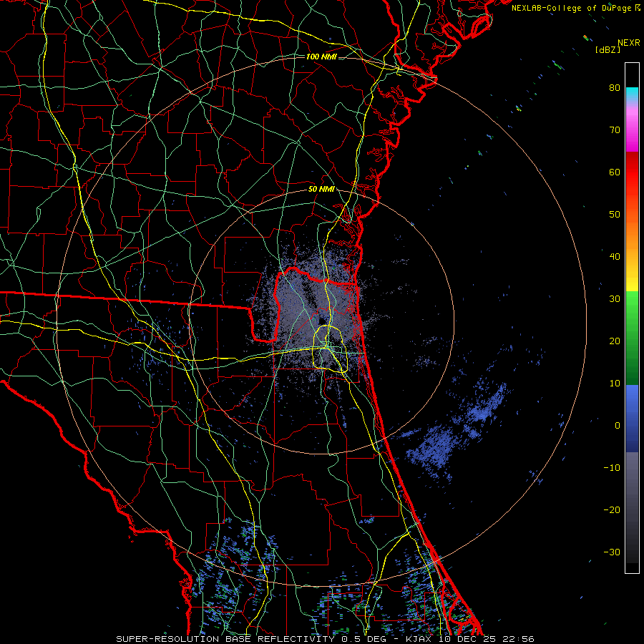Click the 50 NMI range ring label
This screenshot has height=644, width=644.
[x=321, y=189]
